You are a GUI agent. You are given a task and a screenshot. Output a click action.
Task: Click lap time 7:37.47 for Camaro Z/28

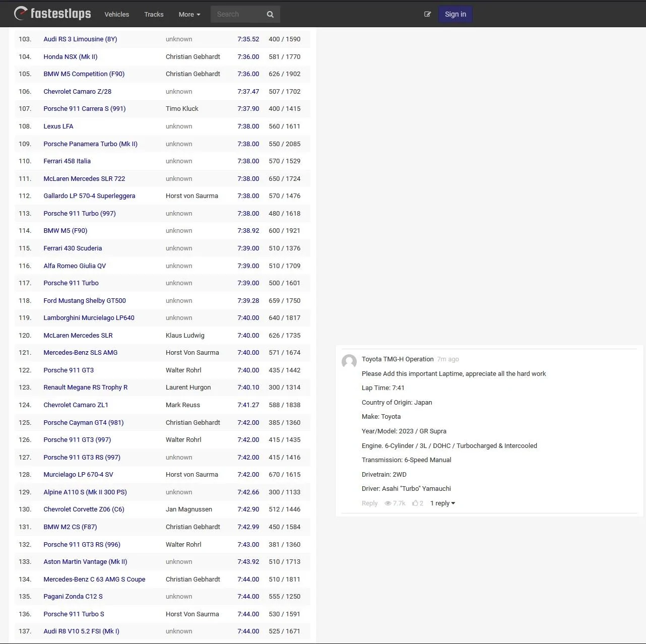point(248,92)
